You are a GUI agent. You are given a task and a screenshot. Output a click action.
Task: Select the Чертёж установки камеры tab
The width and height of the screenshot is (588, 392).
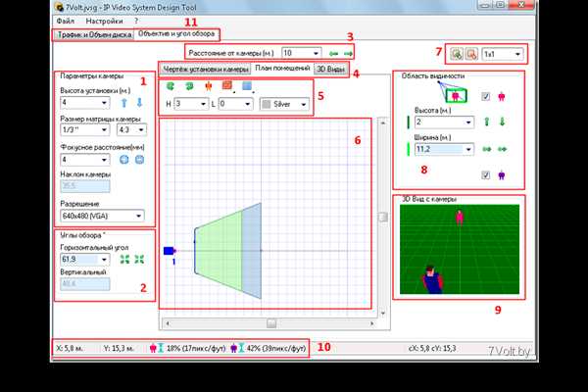click(x=204, y=69)
